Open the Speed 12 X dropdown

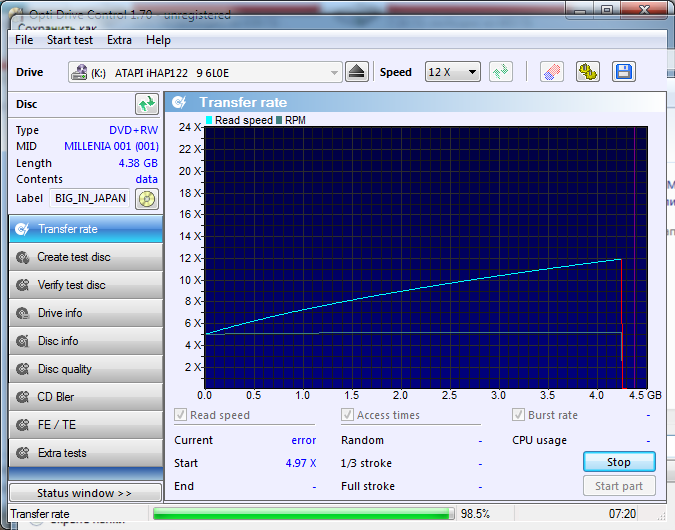tap(453, 72)
